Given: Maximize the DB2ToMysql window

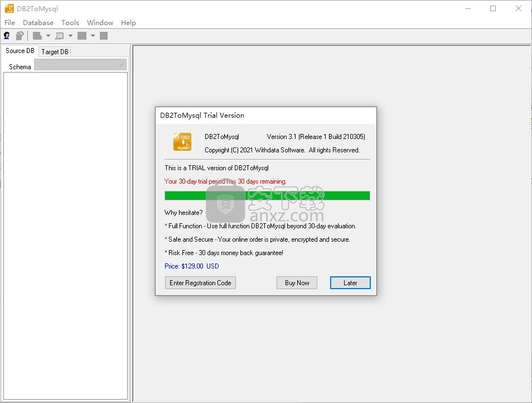Looking at the screenshot, I should (x=493, y=8).
